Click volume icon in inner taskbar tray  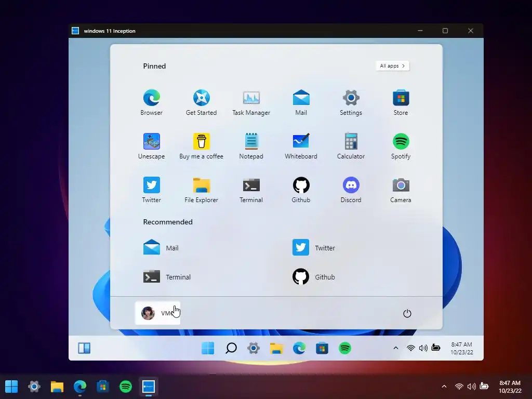(423, 348)
